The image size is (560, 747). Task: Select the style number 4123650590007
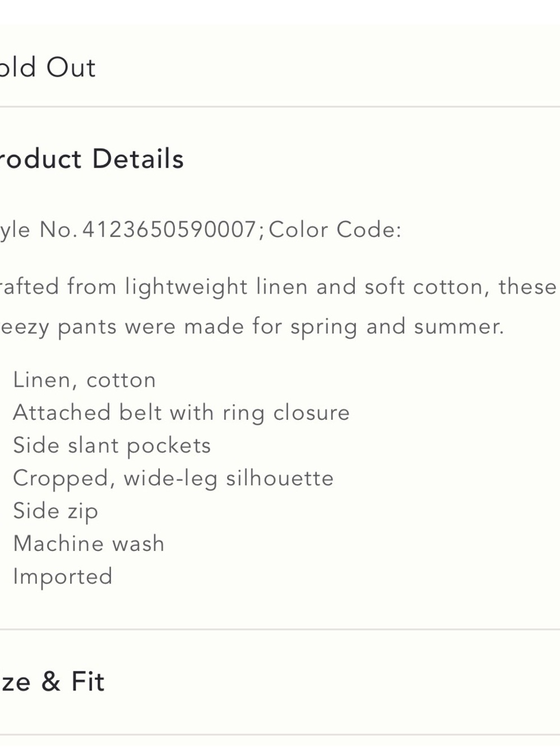(169, 229)
